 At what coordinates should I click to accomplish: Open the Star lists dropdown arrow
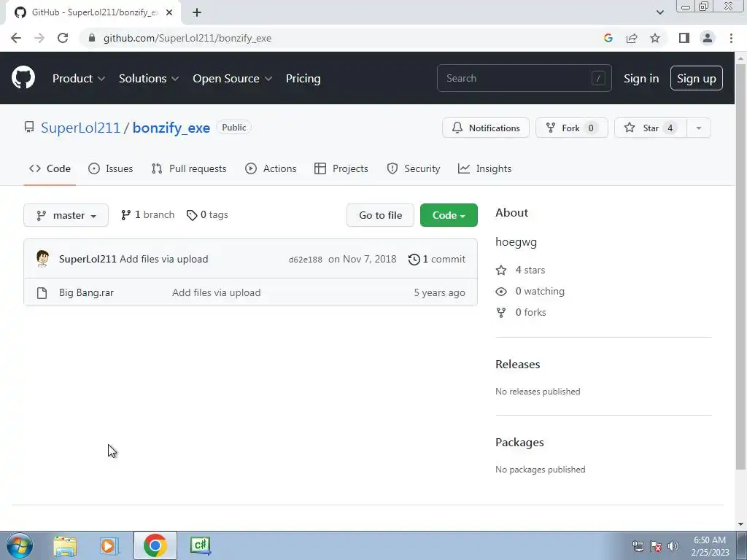698,128
